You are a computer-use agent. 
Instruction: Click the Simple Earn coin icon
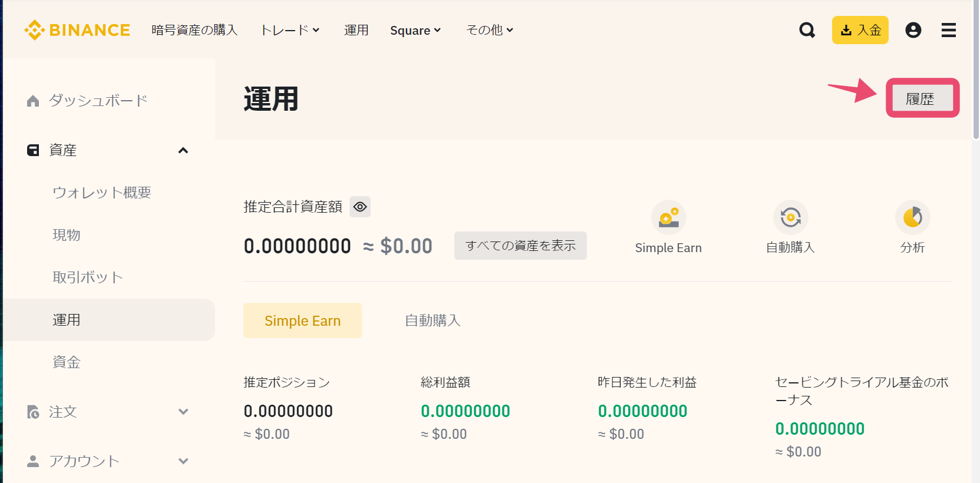coord(668,217)
